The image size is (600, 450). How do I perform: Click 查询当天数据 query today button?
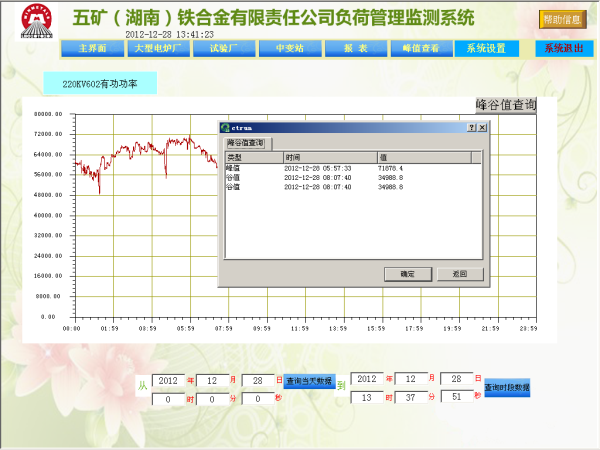click(308, 381)
